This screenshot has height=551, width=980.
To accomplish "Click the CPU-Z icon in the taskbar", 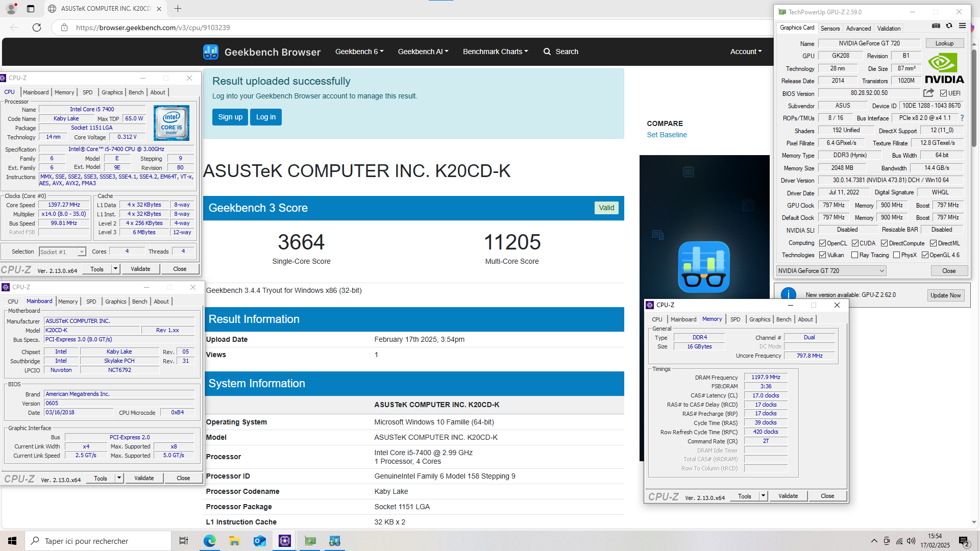I will coord(285,541).
